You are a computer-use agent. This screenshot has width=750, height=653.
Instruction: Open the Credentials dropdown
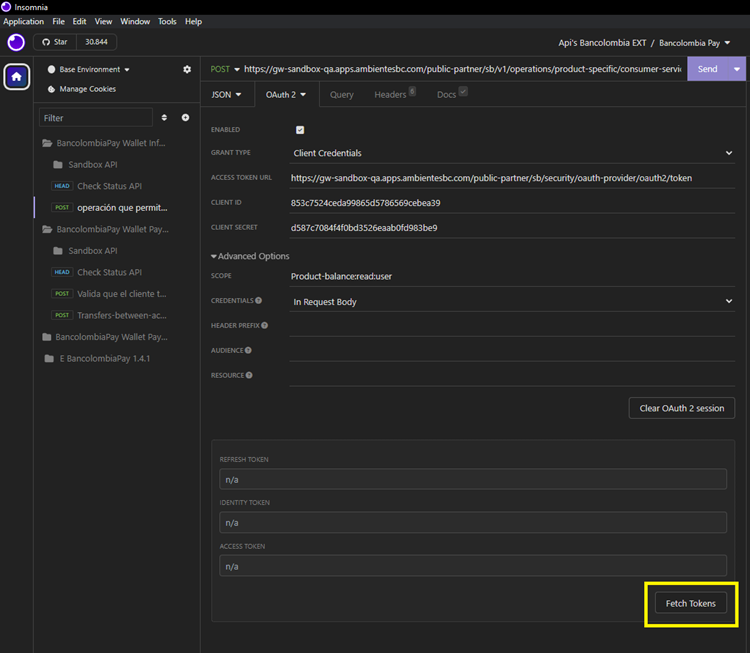[512, 302]
